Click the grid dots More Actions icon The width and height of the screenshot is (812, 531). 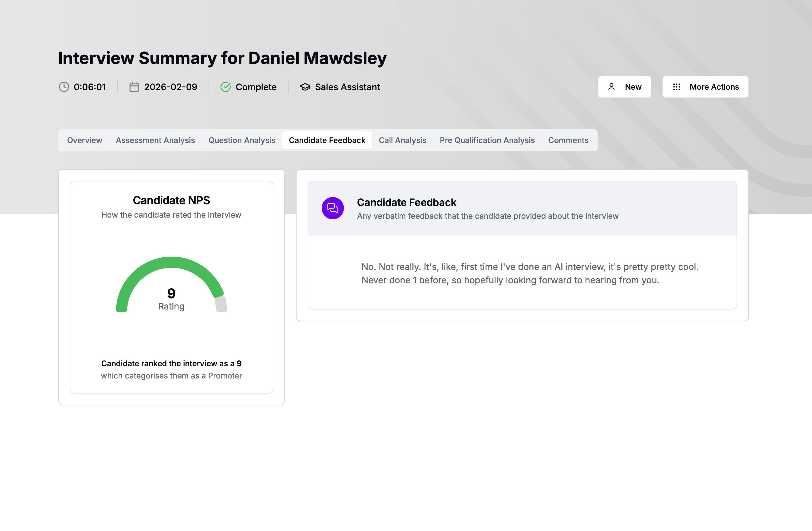coord(677,87)
